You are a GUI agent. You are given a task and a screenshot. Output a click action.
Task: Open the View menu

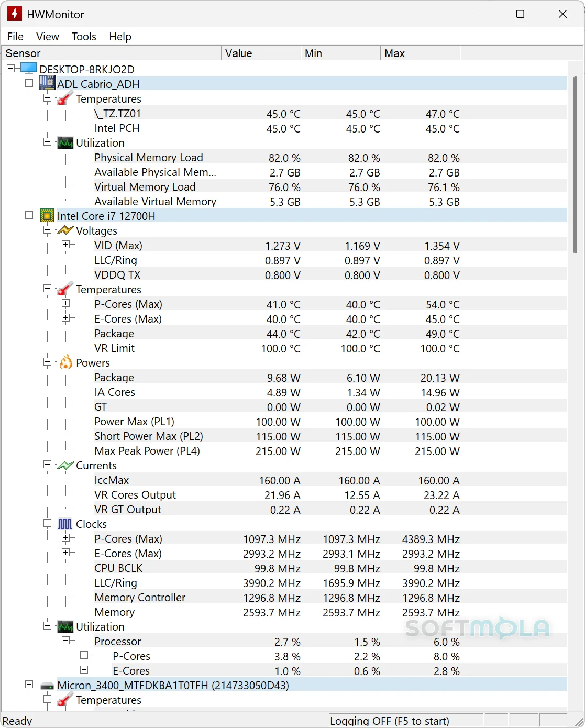coord(48,37)
